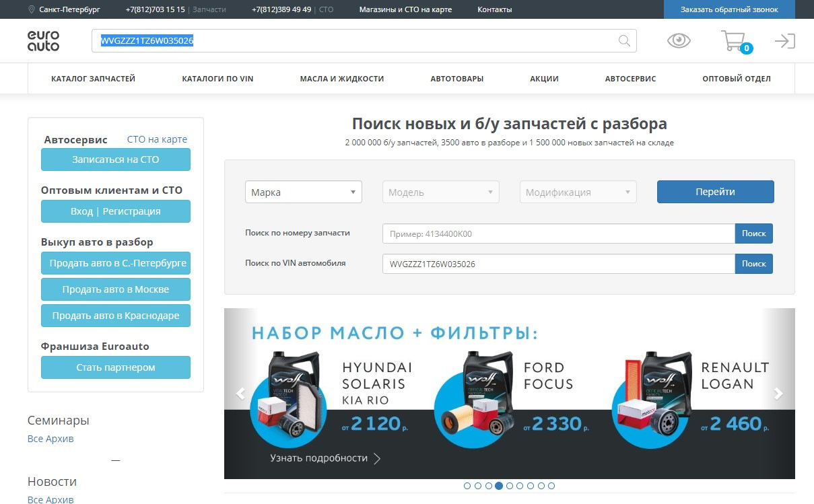Click Поиск button for part number
Screen dimensions: 814x504
754,233
